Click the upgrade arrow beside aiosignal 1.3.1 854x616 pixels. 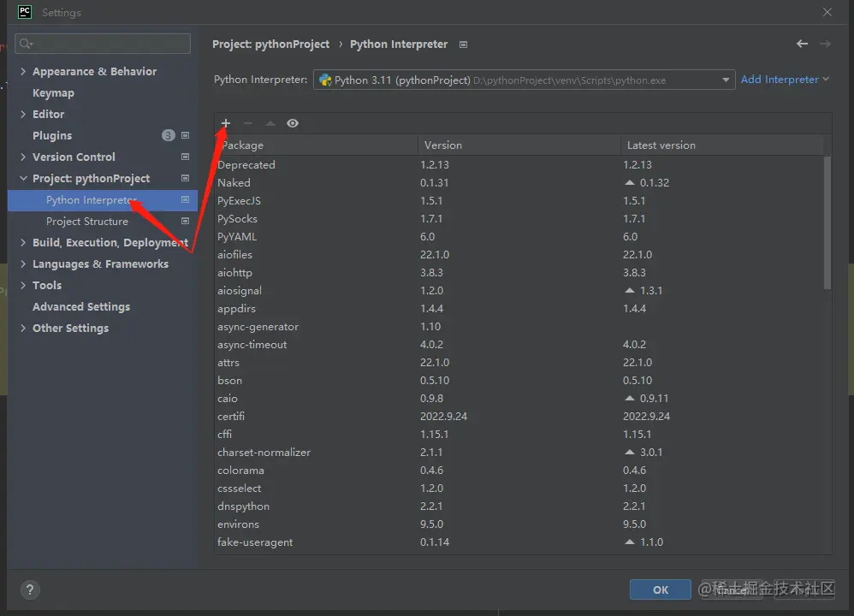[x=630, y=290]
